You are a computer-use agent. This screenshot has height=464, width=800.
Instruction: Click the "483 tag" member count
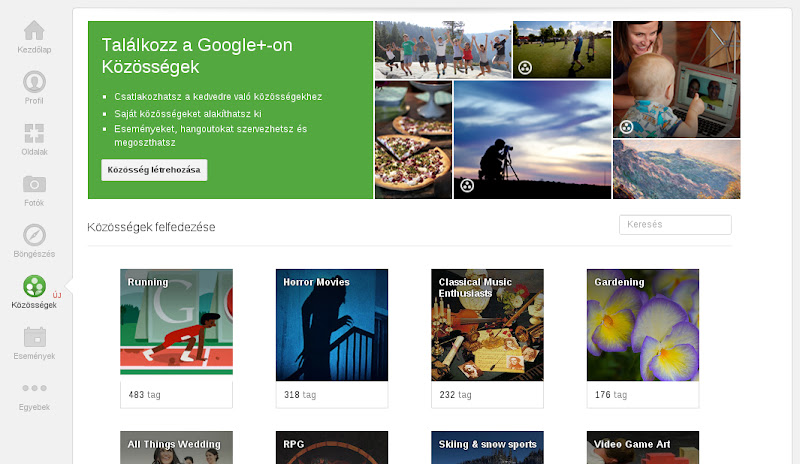point(144,395)
